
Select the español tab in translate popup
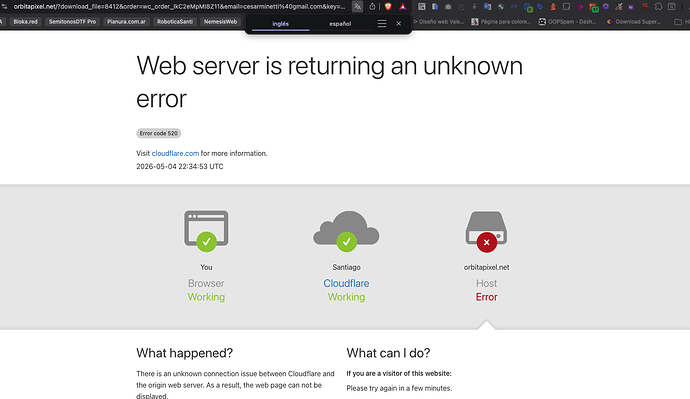click(340, 24)
